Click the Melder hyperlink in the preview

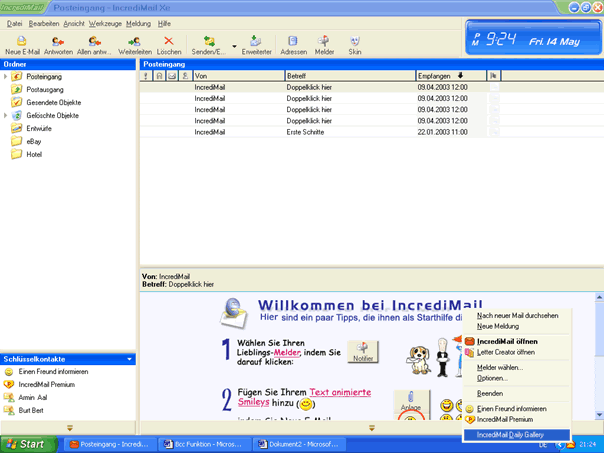[x=287, y=352]
